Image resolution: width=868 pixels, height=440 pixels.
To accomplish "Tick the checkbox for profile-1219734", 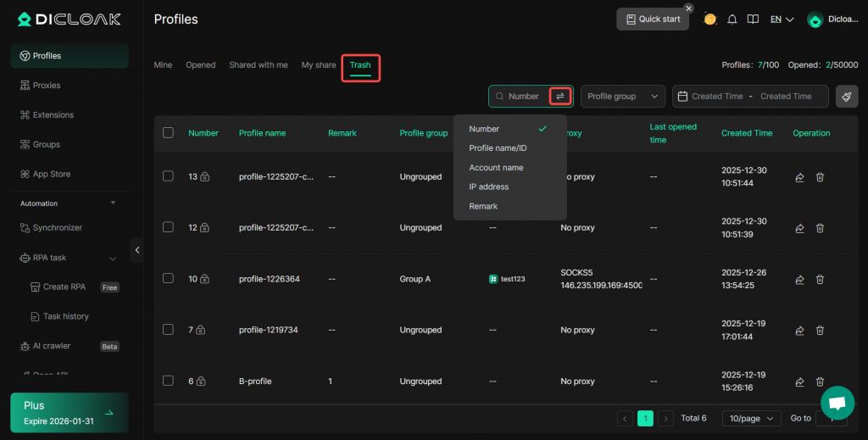I will pos(168,330).
